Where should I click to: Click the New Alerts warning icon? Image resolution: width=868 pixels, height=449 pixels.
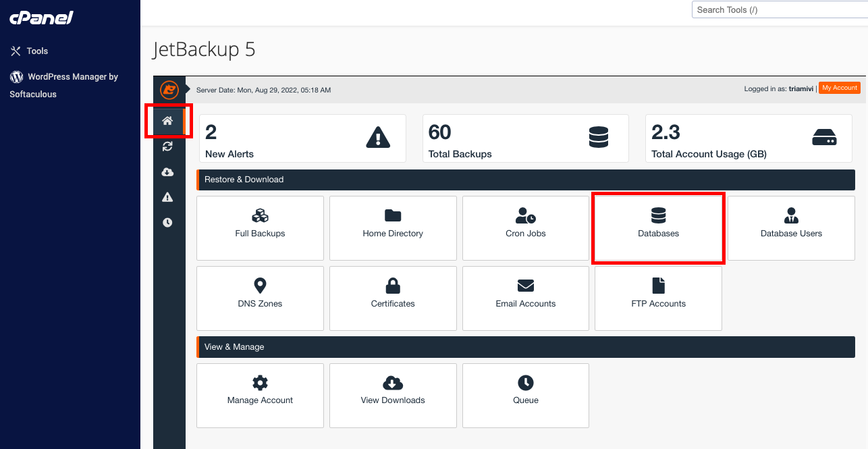point(378,138)
